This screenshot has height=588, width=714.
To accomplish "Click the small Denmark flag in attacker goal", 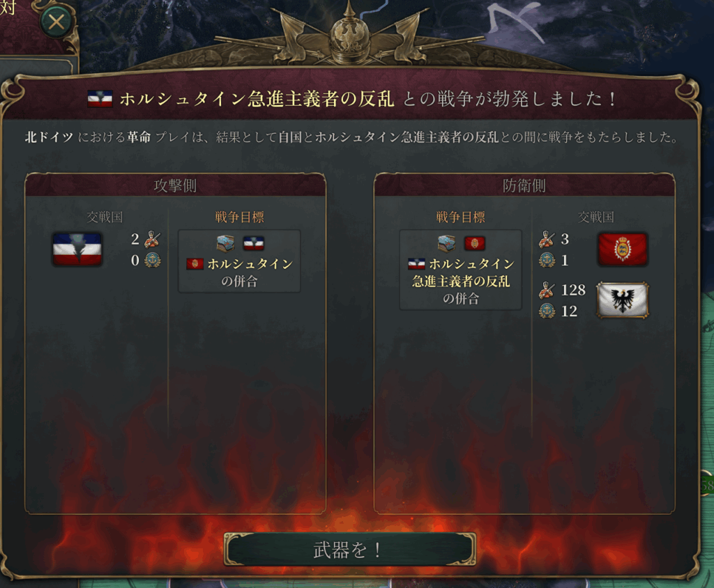I will [x=195, y=264].
